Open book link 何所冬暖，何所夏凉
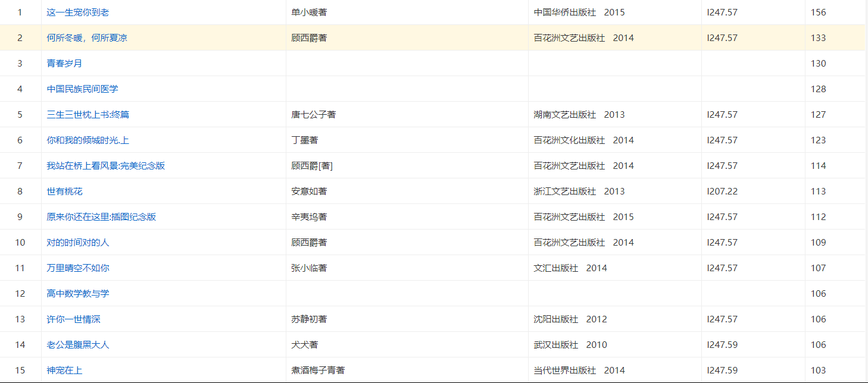 click(x=87, y=37)
